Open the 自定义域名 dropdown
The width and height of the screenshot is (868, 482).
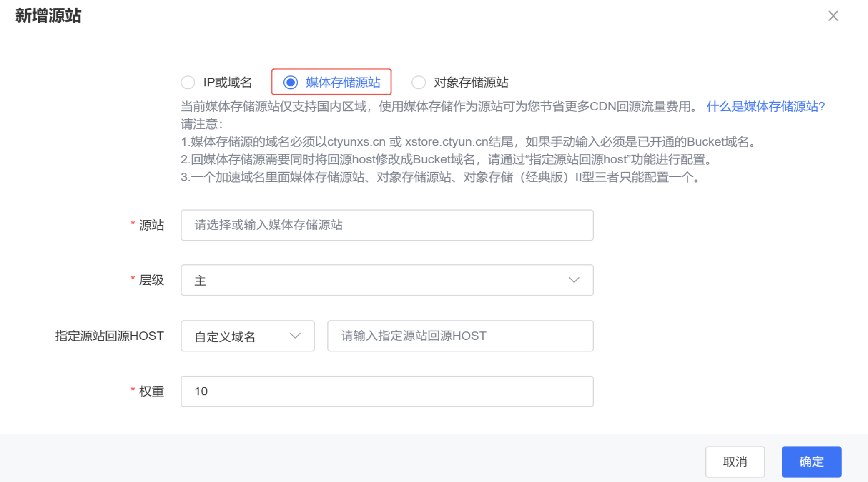247,336
